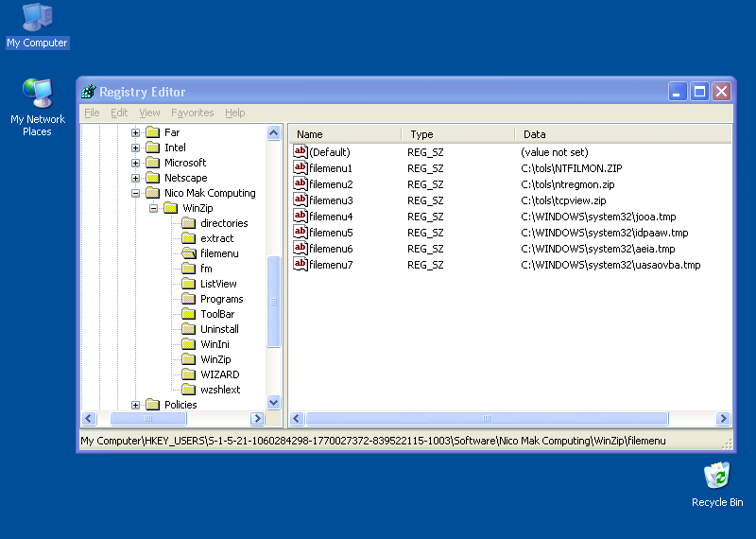Expand the Far registry key

pyautogui.click(x=135, y=132)
